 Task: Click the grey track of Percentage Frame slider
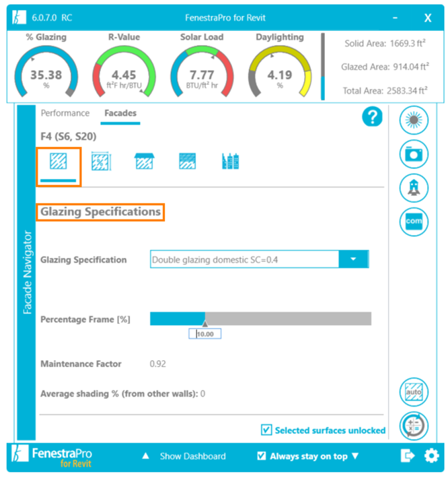point(288,318)
